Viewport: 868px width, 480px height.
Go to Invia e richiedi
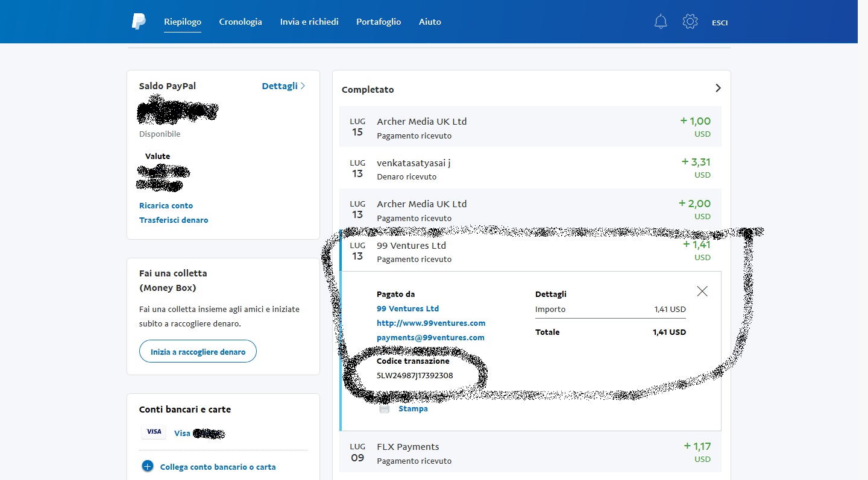309,22
